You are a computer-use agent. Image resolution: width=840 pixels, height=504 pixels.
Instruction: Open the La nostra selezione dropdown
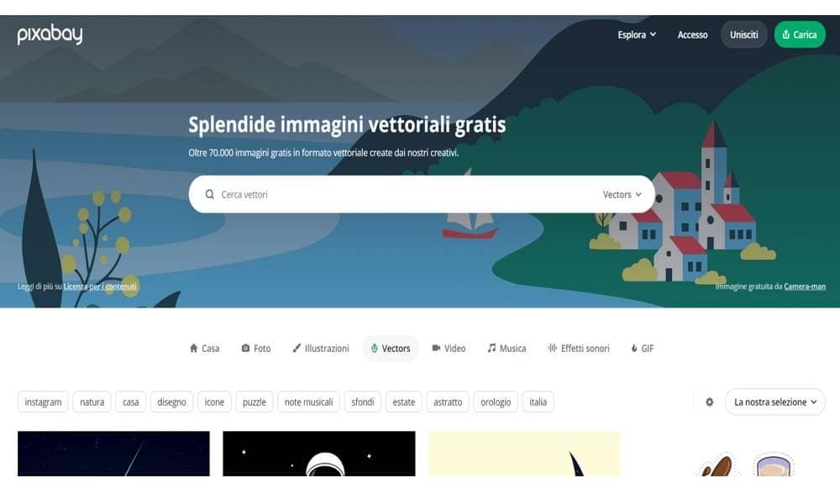pos(774,402)
